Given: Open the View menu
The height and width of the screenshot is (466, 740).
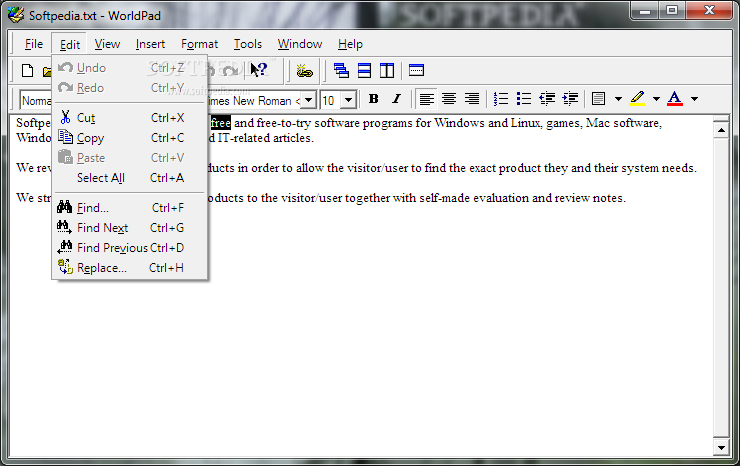Looking at the screenshot, I should [107, 44].
